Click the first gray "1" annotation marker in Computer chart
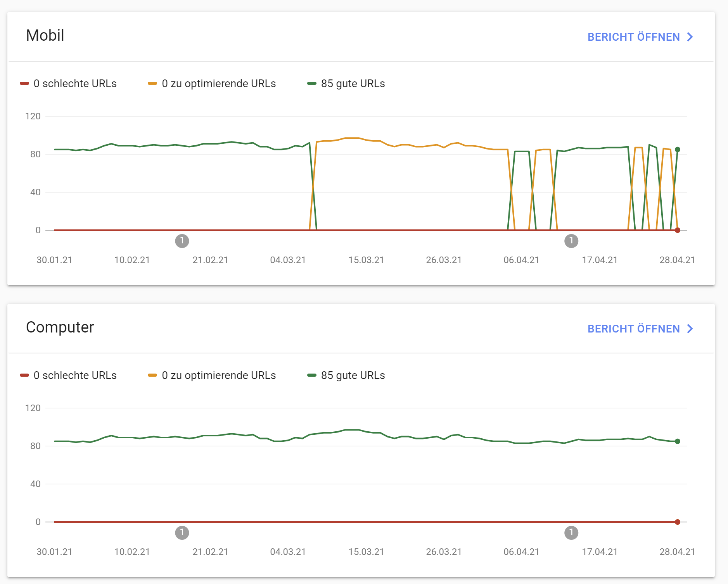This screenshot has width=728, height=584. 182,533
